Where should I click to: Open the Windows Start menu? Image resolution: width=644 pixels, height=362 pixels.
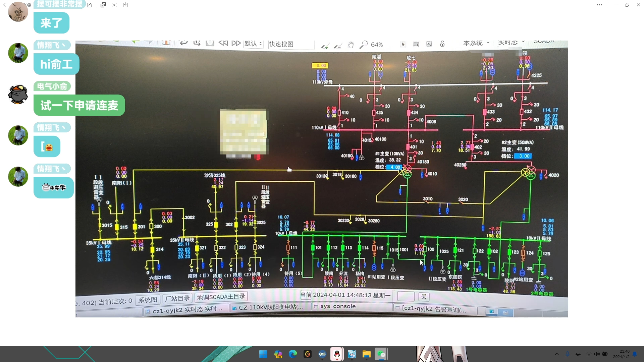[263, 354]
